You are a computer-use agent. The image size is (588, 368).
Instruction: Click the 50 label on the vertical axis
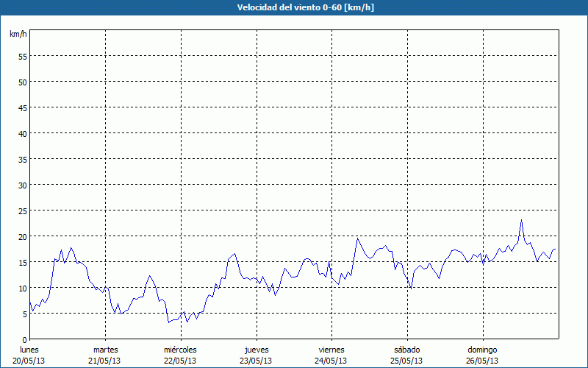tap(22, 82)
